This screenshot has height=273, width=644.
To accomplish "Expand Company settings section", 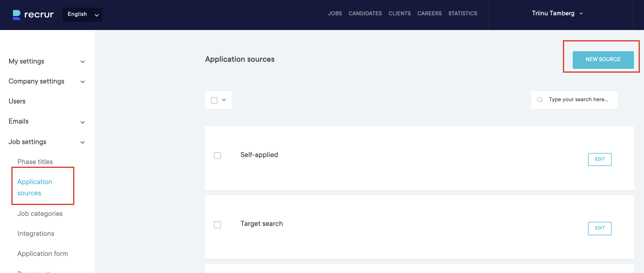I will (82, 82).
